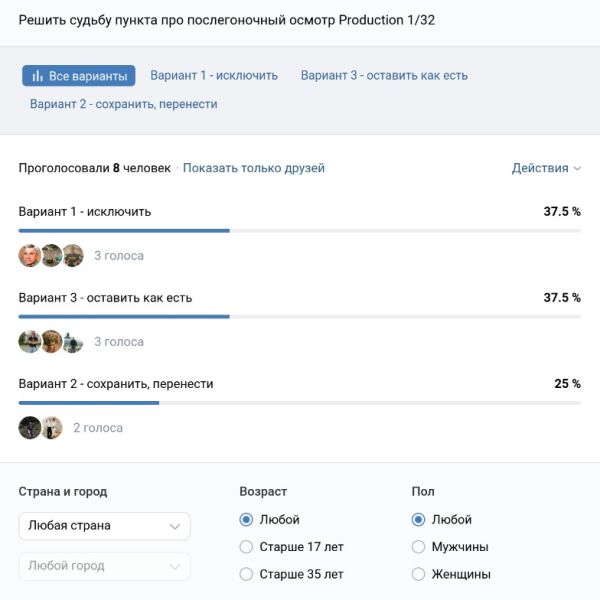Click the Вариант 2 progress bar
Image resolution: width=600 pixels, height=600 pixels.
pyautogui.click(x=299, y=403)
